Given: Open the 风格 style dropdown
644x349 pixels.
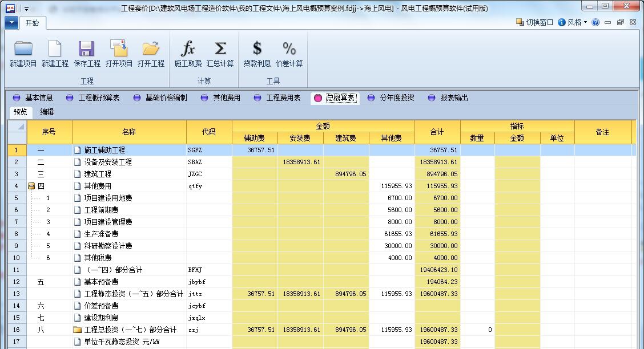Looking at the screenshot, I should [573, 22].
